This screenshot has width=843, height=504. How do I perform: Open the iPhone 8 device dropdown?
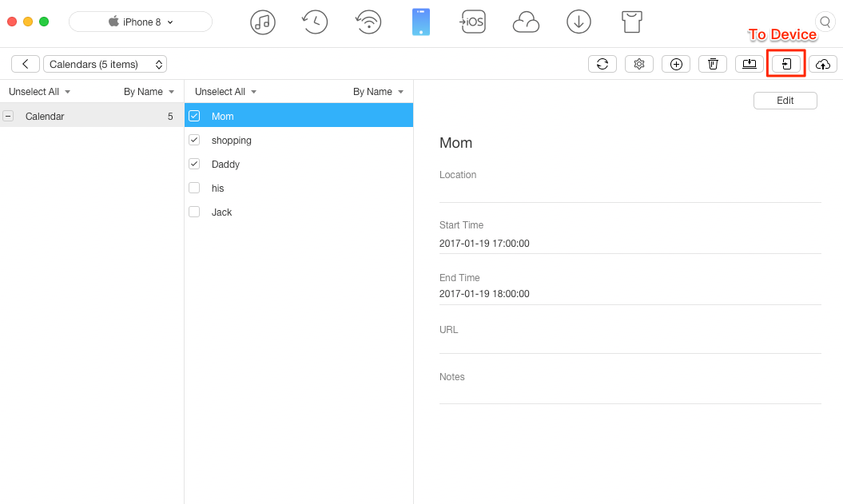click(x=141, y=22)
